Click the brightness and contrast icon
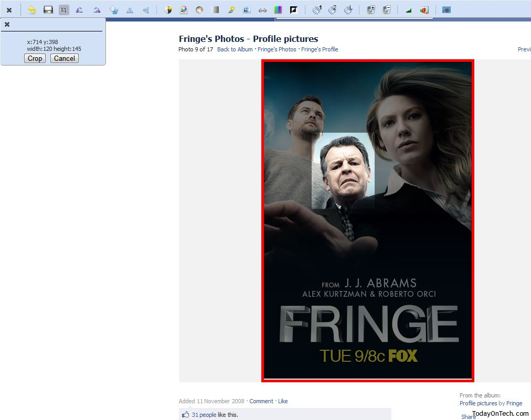The width and height of the screenshot is (531, 420). tap(168, 10)
